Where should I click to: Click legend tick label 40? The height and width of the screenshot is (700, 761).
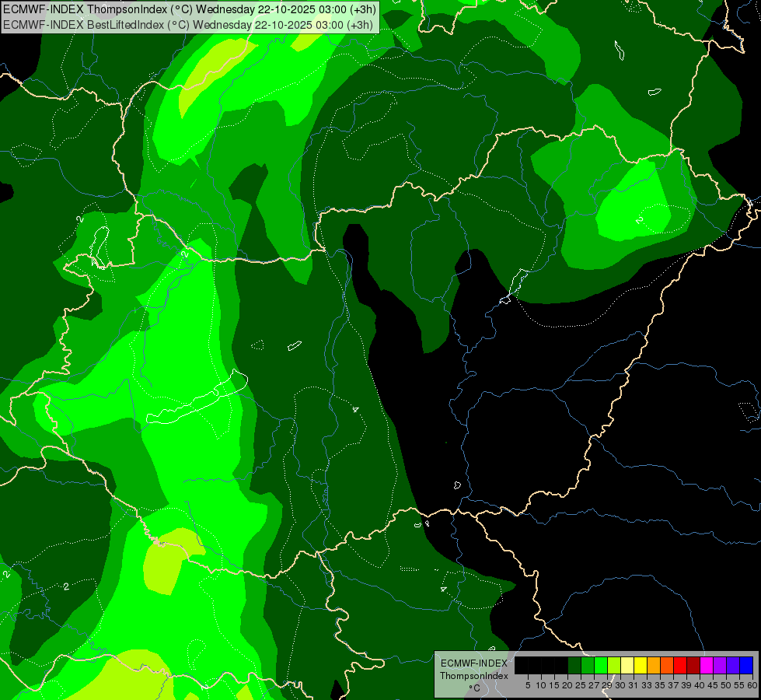[x=700, y=685]
